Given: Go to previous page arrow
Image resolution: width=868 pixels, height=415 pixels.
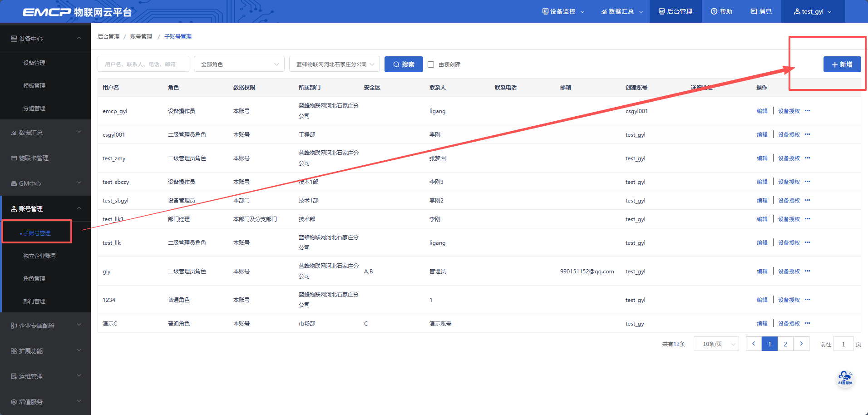Looking at the screenshot, I should pyautogui.click(x=754, y=344).
